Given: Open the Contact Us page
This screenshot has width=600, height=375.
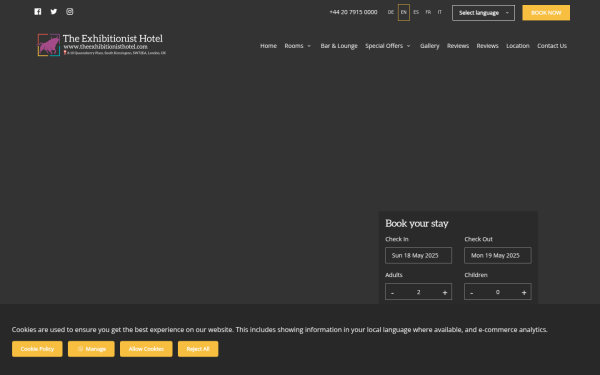Looking at the screenshot, I should click(552, 46).
